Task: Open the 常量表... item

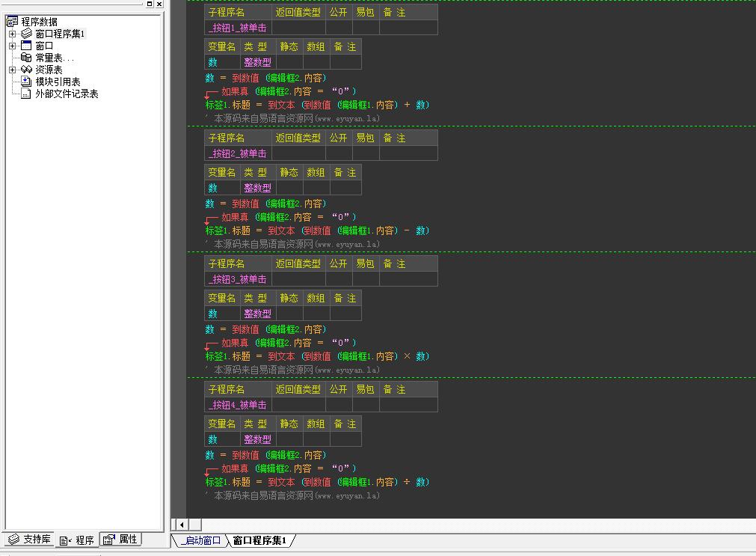Action: (55, 58)
